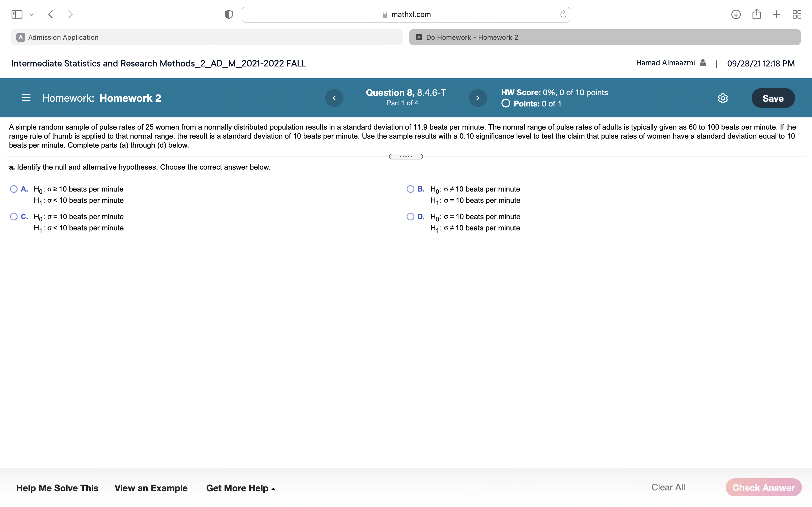The image size is (812, 507).
Task: Go to the next question arrow
Action: [x=478, y=98]
